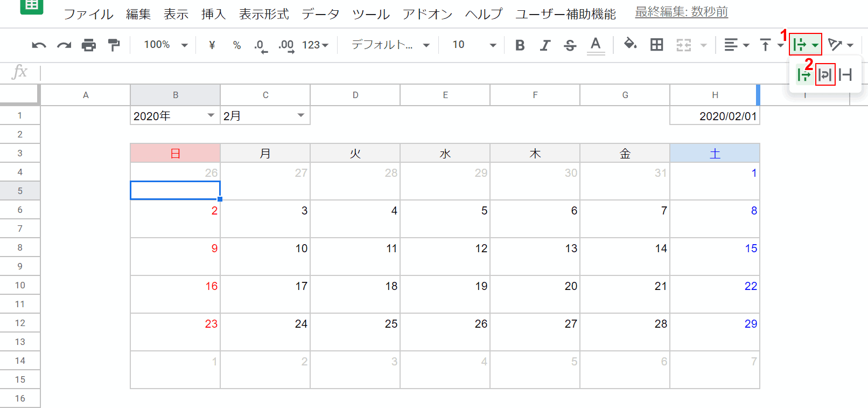Select the cell with date 25
Viewport: 868px width, 408px height.
pos(355,323)
